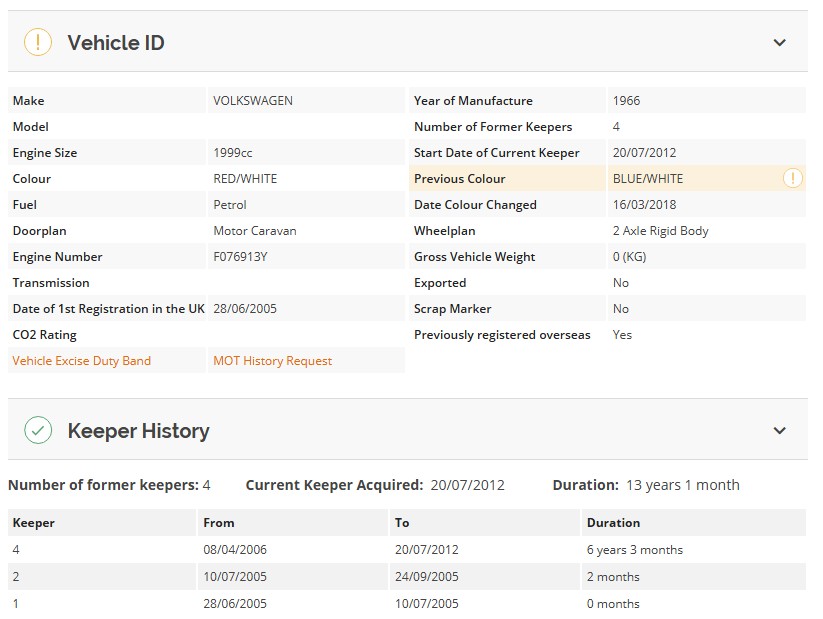Select the Motor Caravan doorplan value

[255, 230]
